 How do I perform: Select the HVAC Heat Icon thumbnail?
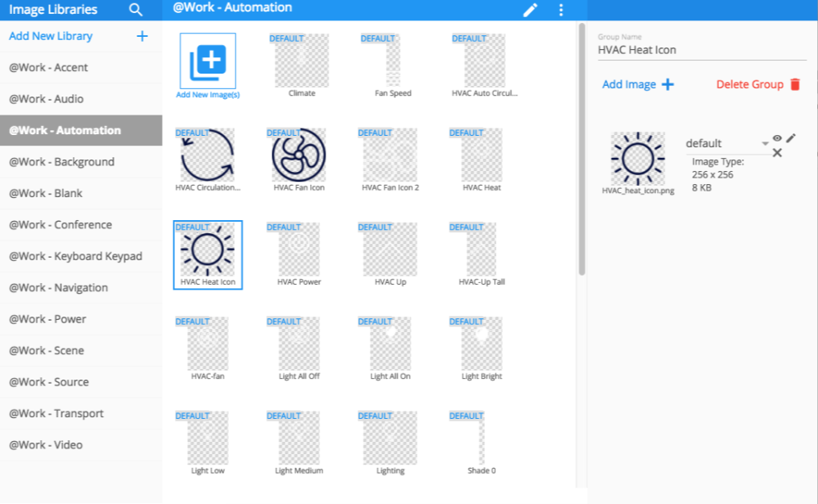click(x=208, y=250)
